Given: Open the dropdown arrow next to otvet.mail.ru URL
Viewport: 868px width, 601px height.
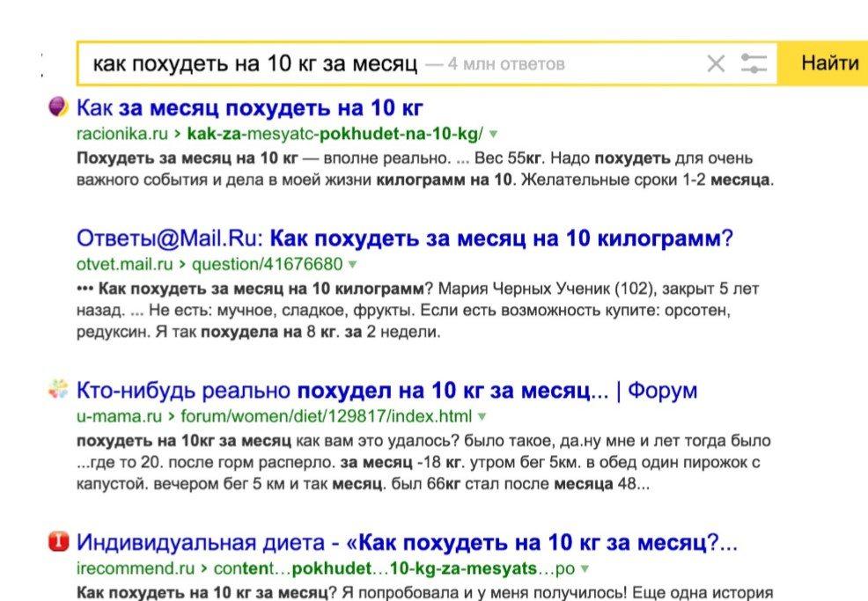Looking at the screenshot, I should point(352,264).
